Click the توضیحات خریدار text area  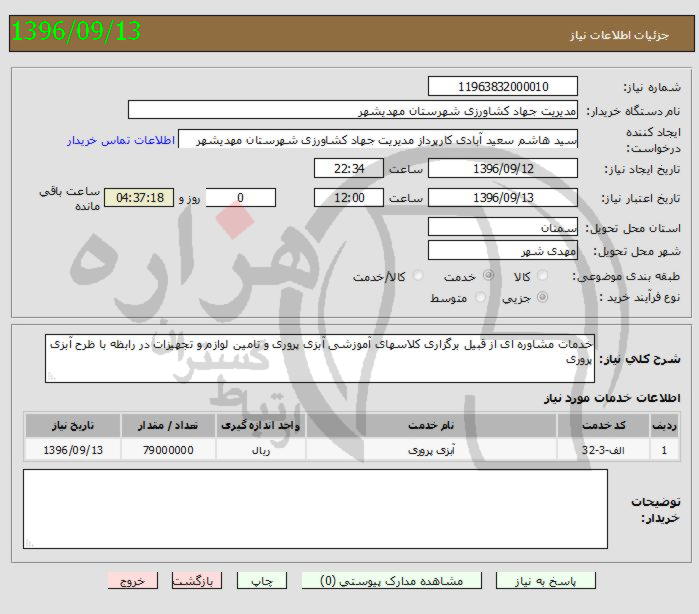(x=315, y=509)
